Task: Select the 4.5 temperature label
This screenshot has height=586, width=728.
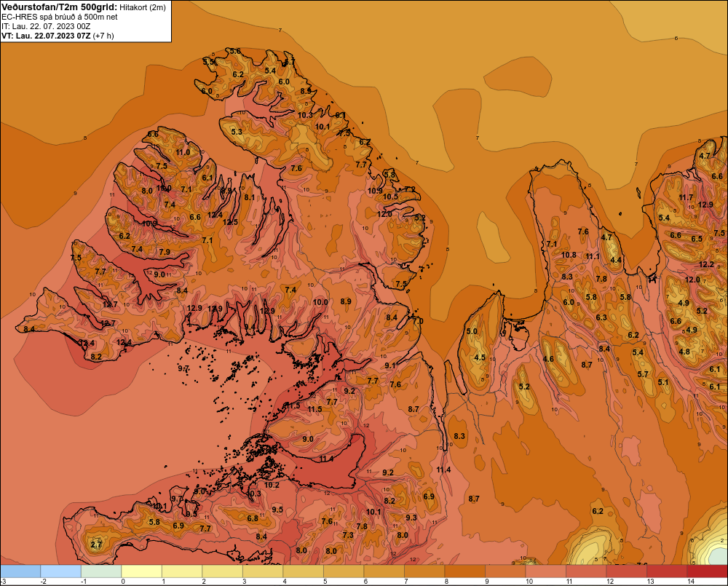Action: [480, 357]
